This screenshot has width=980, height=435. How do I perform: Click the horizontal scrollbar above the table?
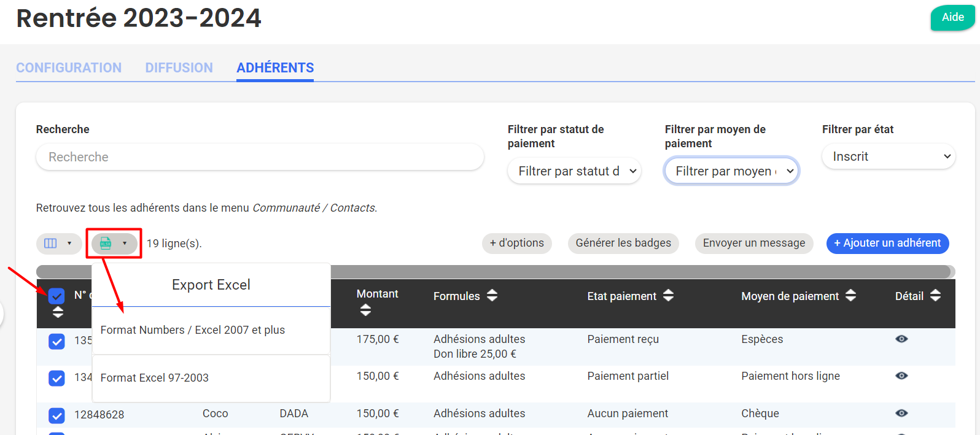click(496, 272)
